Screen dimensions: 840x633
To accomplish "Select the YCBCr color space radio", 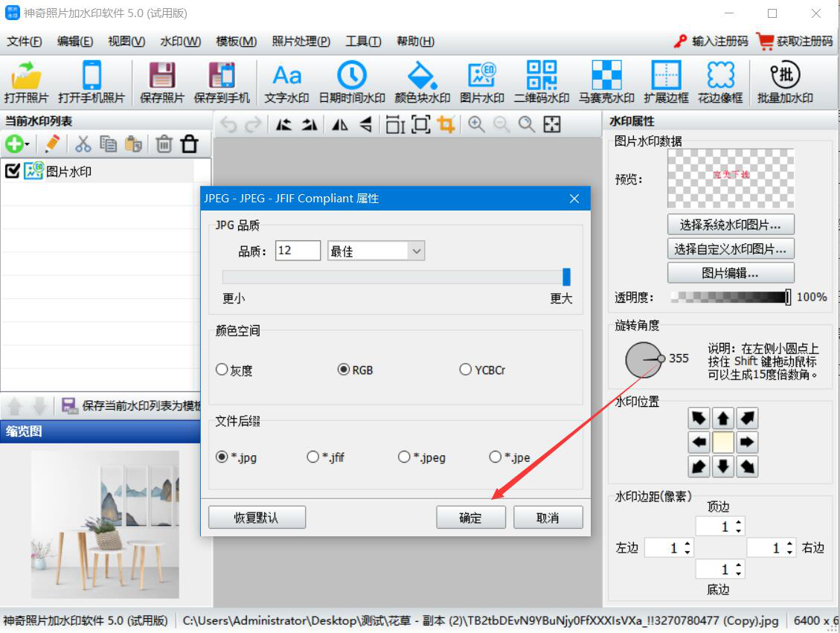I will [x=466, y=370].
